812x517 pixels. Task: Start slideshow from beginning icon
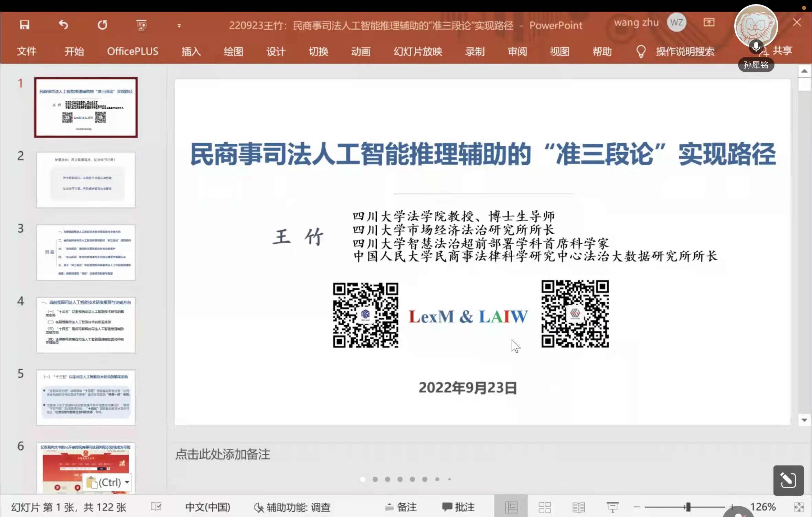pyautogui.click(x=141, y=25)
